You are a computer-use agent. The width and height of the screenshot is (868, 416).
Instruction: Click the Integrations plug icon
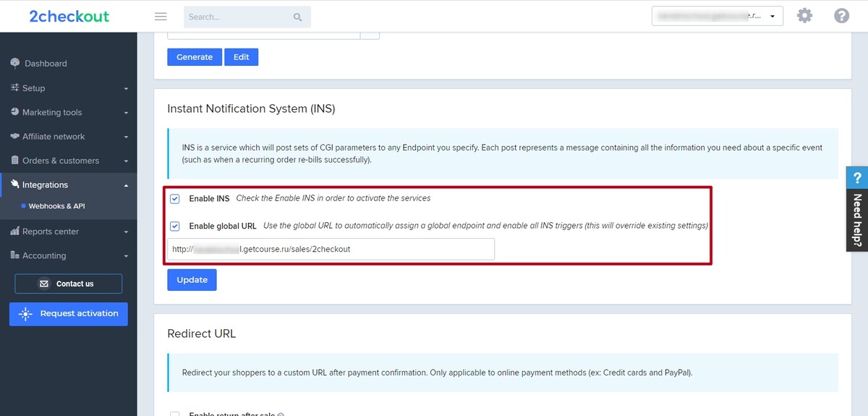(15, 184)
